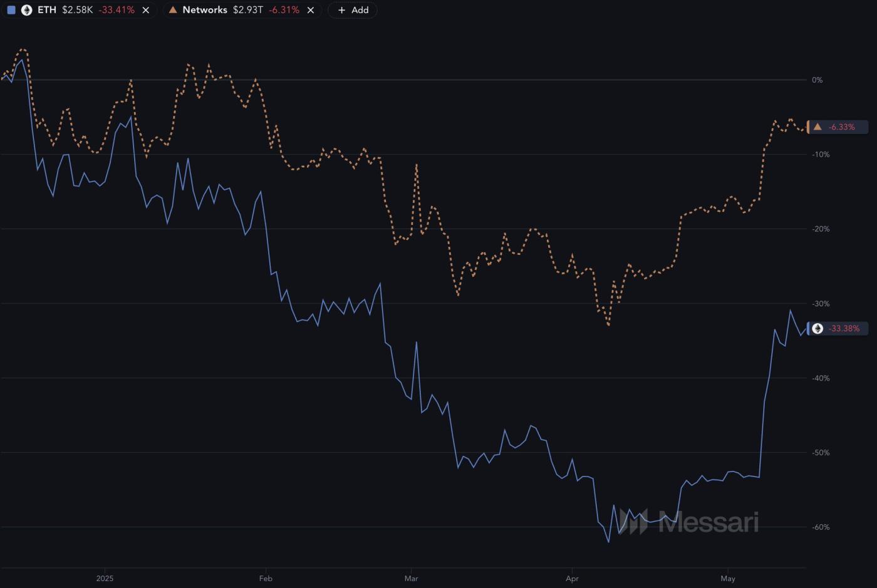Screen dimensions: 877x588
Task: Click the Apr marker on the time axis
Action: coord(572,579)
